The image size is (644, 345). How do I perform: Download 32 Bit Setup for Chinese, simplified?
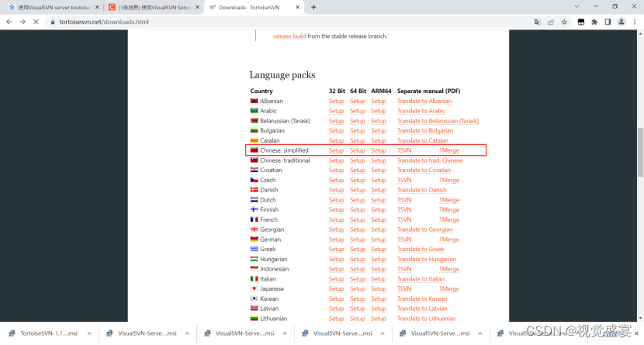[336, 150]
